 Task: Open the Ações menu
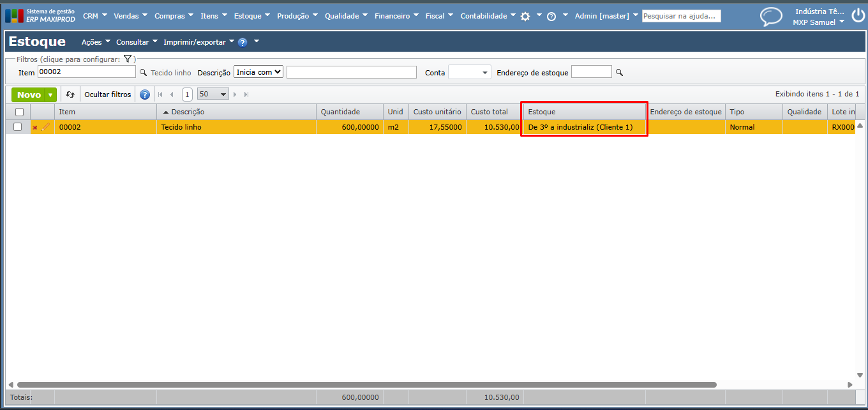96,42
